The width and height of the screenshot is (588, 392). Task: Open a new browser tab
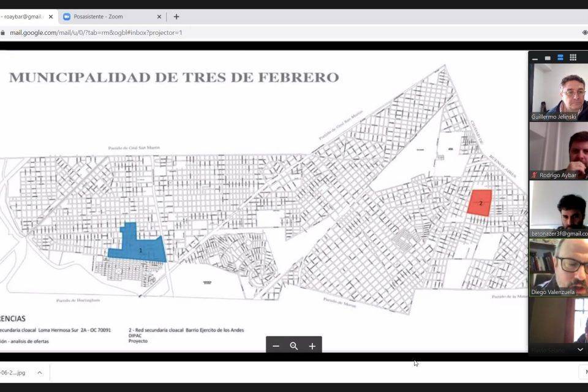point(176,17)
